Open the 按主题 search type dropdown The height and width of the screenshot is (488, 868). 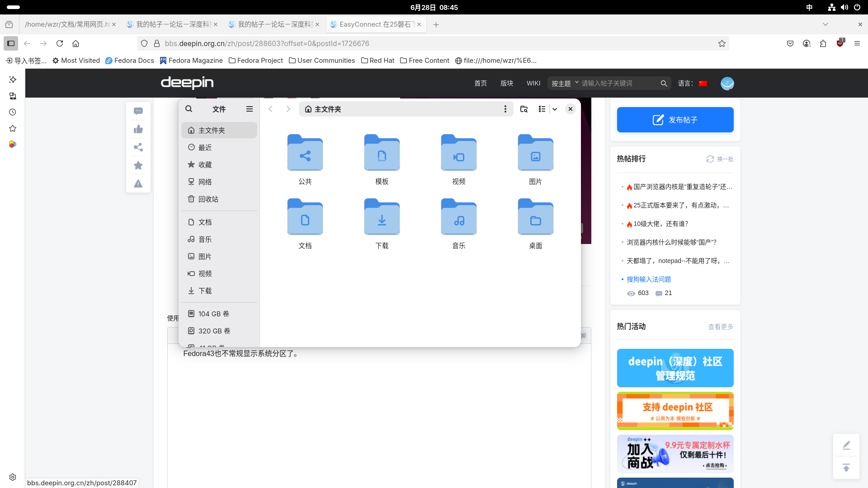(565, 83)
